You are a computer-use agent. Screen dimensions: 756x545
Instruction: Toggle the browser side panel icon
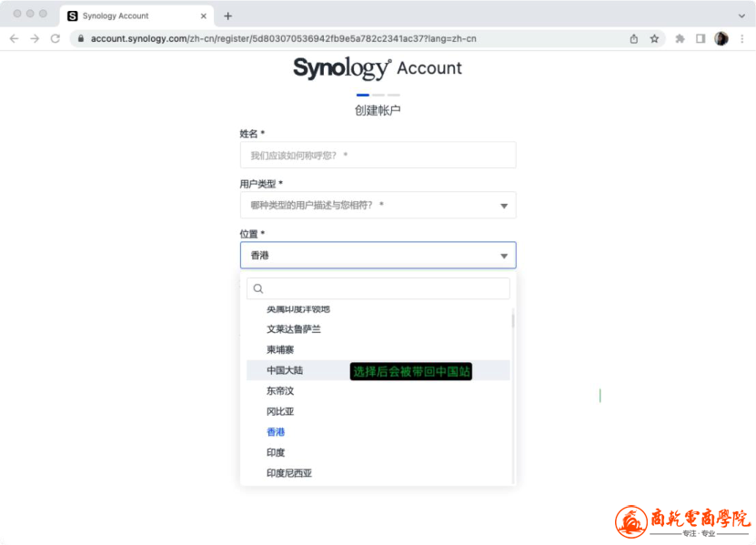[701, 38]
